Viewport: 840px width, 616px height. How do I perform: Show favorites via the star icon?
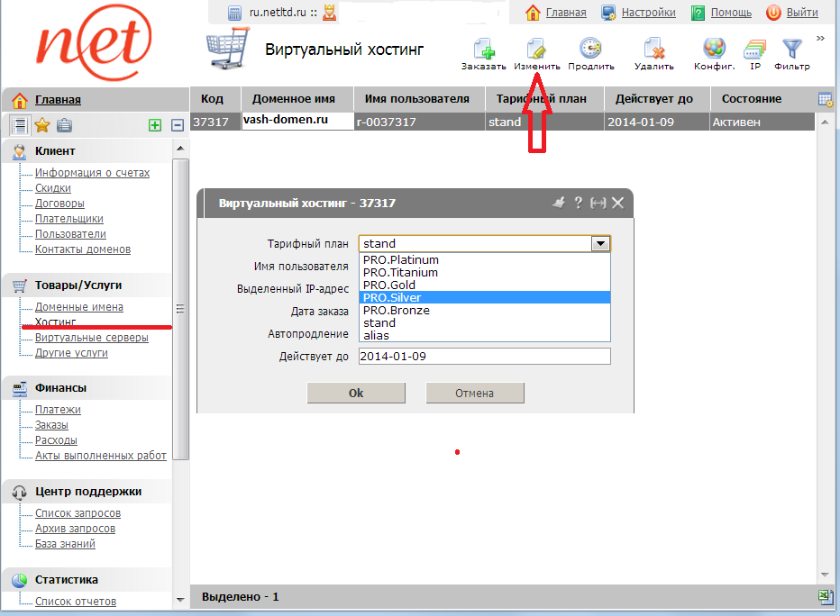41,125
